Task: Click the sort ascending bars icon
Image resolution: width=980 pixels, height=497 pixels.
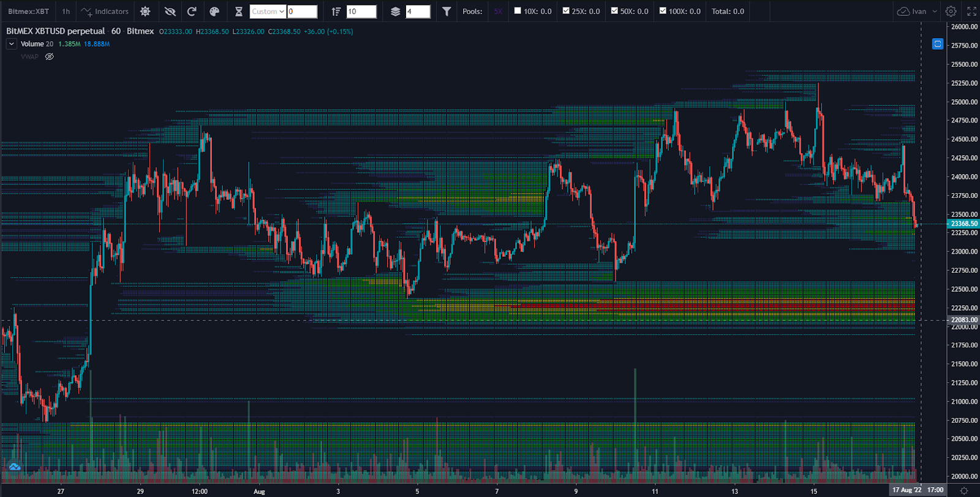Action: click(x=336, y=12)
